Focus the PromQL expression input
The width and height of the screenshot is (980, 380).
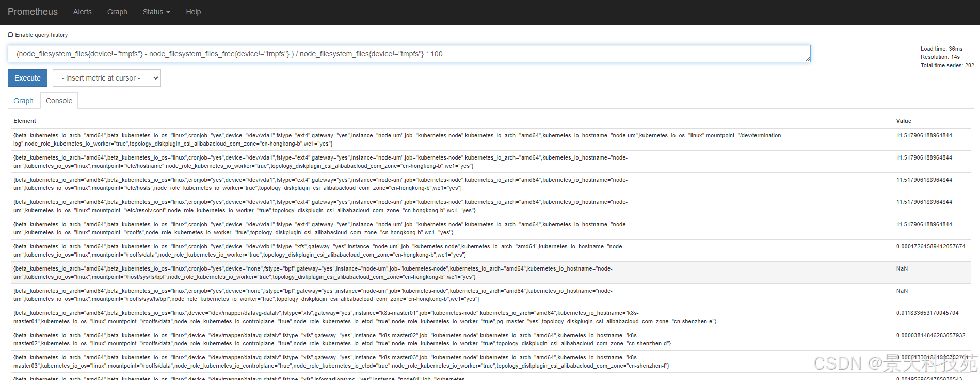coord(409,54)
